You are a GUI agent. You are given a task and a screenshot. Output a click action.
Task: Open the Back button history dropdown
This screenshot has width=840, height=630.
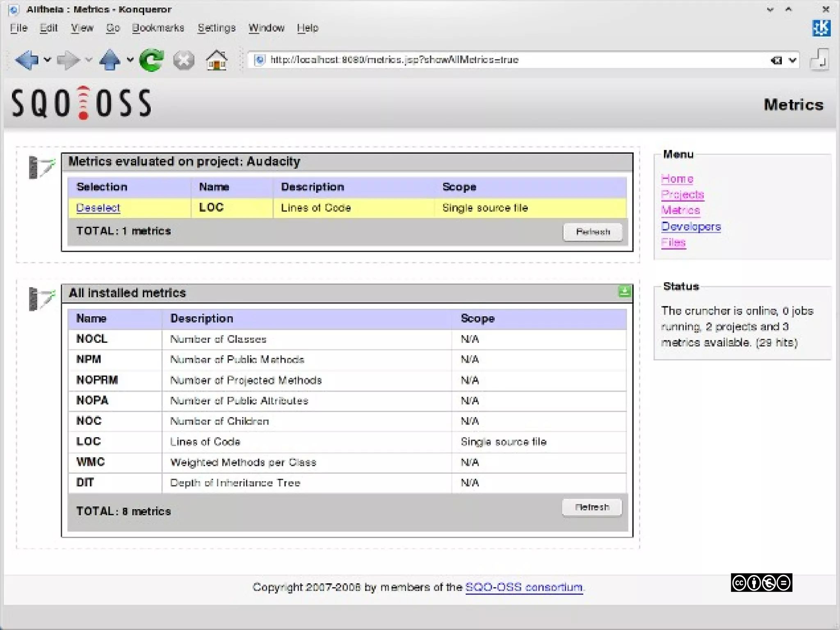pyautogui.click(x=48, y=60)
